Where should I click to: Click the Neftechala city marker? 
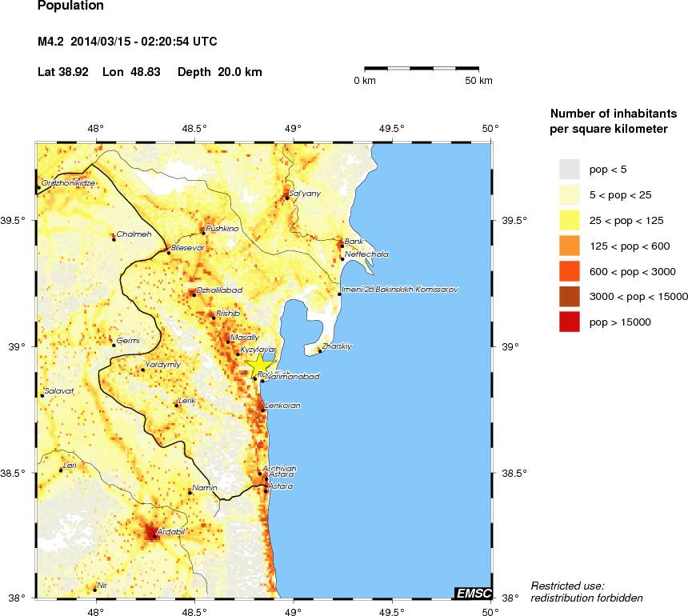[x=342, y=258]
